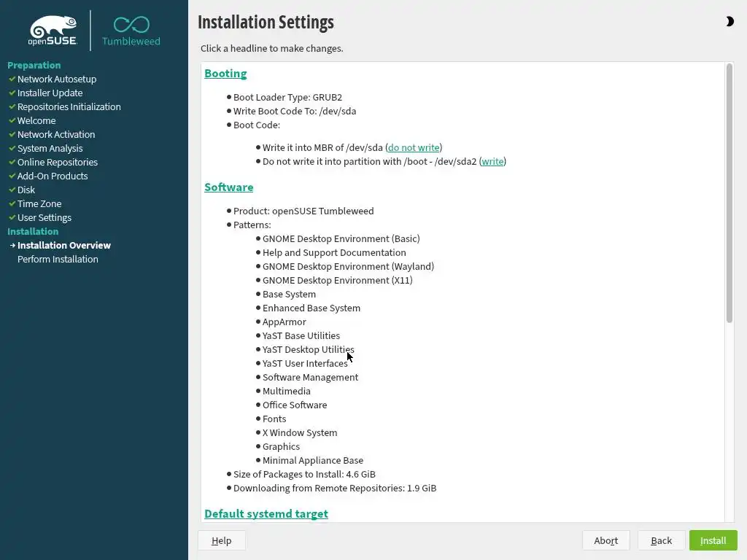
Task: Click the Network Activation step
Action: [x=56, y=134]
